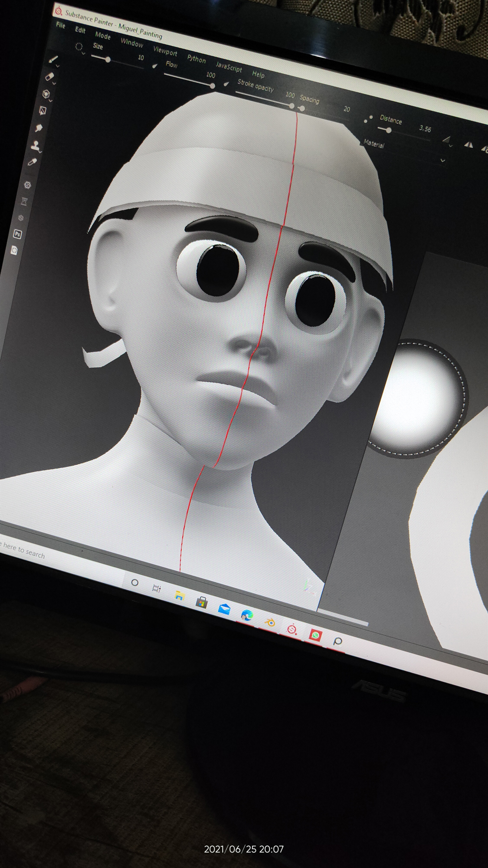Viewport: 488px width, 868px height.
Task: Open the Mode menu
Action: 103,36
